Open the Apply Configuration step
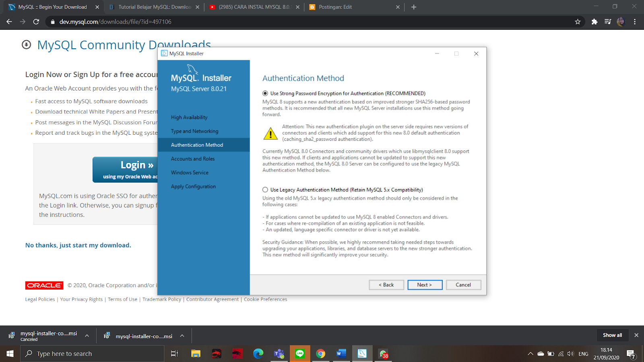The width and height of the screenshot is (644, 362). click(193, 187)
